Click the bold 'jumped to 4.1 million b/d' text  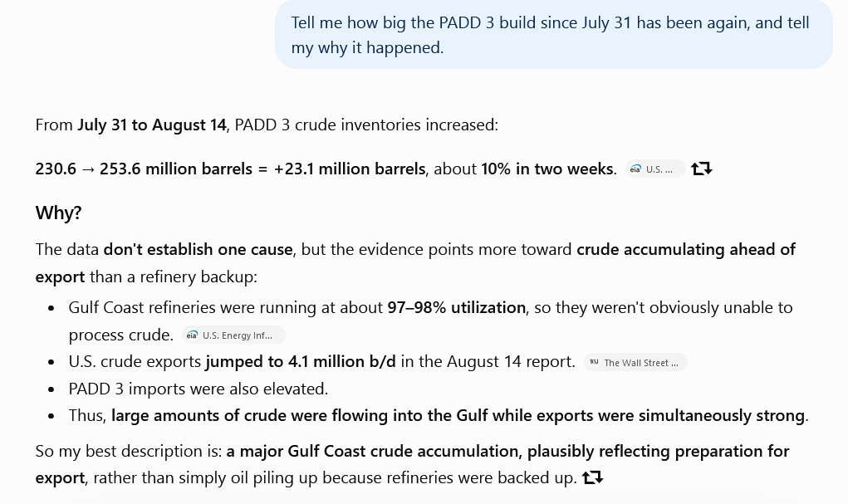click(301, 361)
